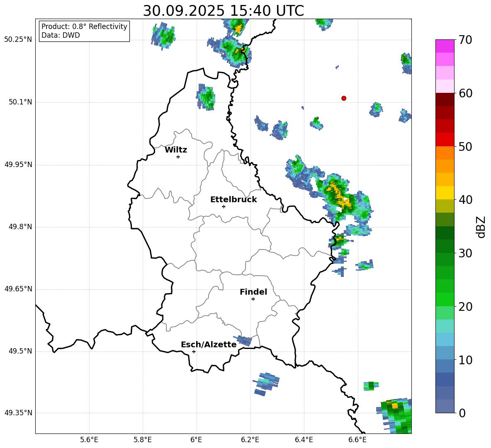The height and width of the screenshot is (448, 491).
Task: Click the 49.5°N latitude label
Action: pos(20,351)
